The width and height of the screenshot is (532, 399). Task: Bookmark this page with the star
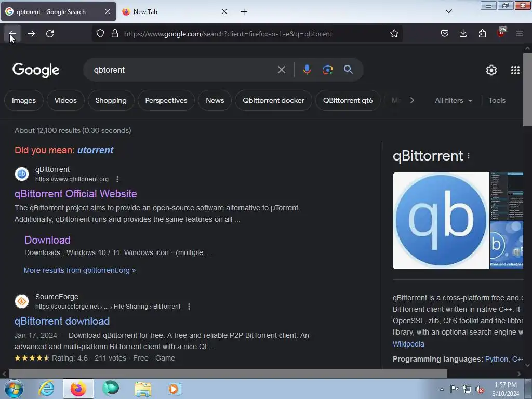tap(394, 34)
